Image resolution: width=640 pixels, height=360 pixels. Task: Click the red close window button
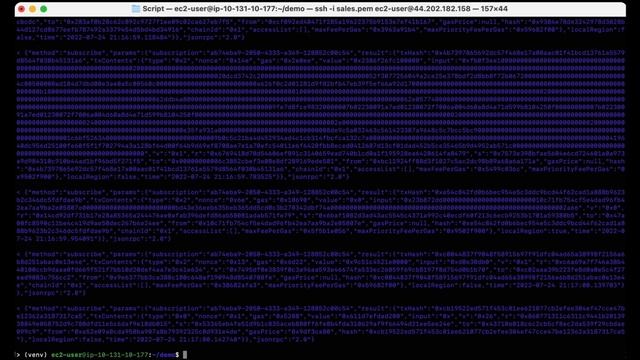point(21,9)
